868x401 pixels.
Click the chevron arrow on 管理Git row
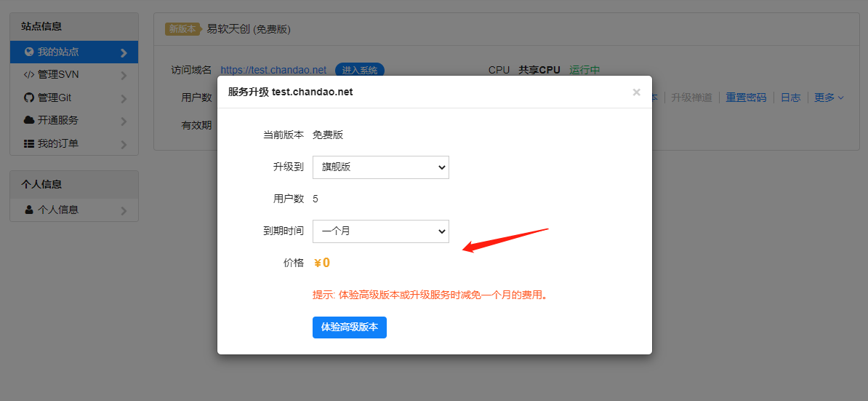(124, 98)
